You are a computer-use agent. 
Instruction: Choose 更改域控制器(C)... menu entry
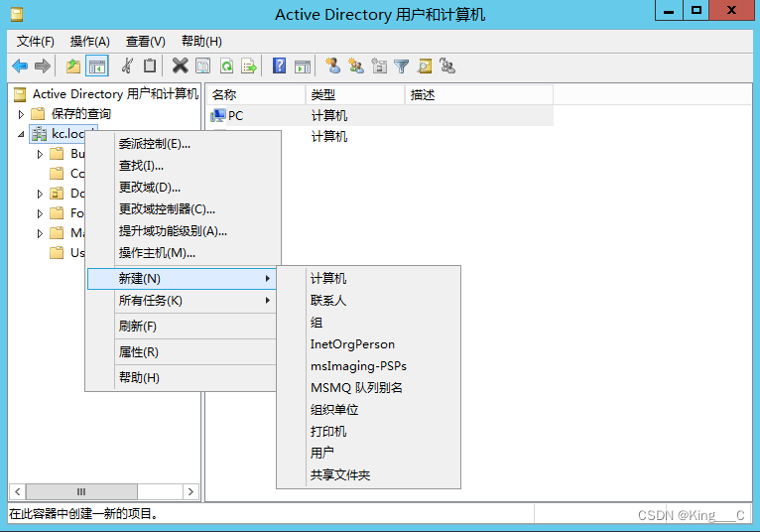point(183,209)
